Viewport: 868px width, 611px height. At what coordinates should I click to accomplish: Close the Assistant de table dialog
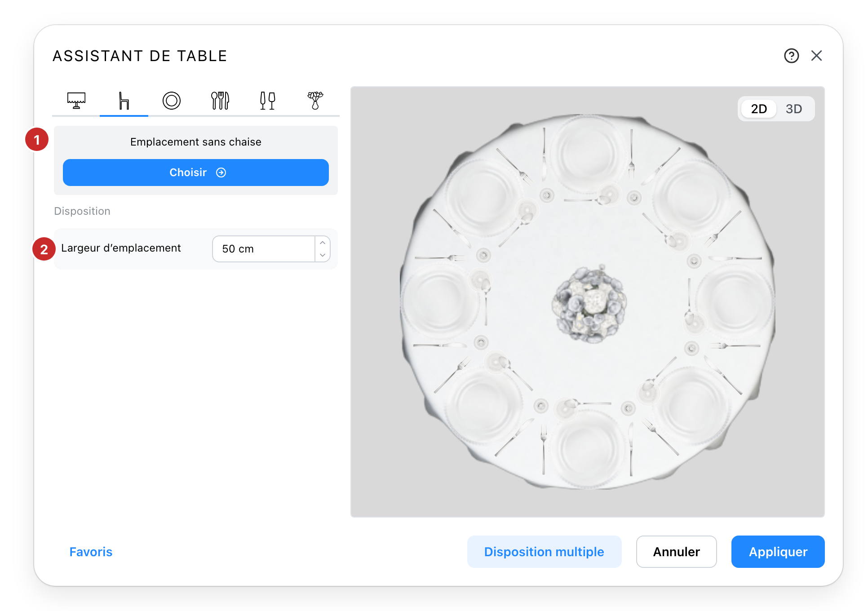pyautogui.click(x=817, y=56)
